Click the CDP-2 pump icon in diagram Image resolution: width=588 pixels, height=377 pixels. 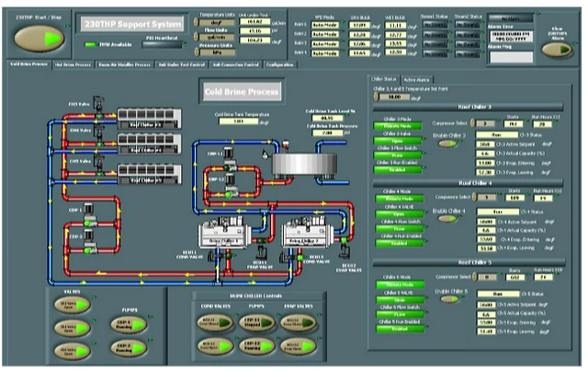(x=89, y=241)
